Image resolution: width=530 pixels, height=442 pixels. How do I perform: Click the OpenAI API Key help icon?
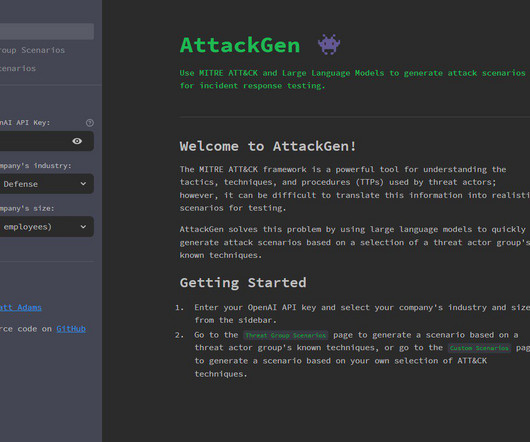(x=90, y=123)
